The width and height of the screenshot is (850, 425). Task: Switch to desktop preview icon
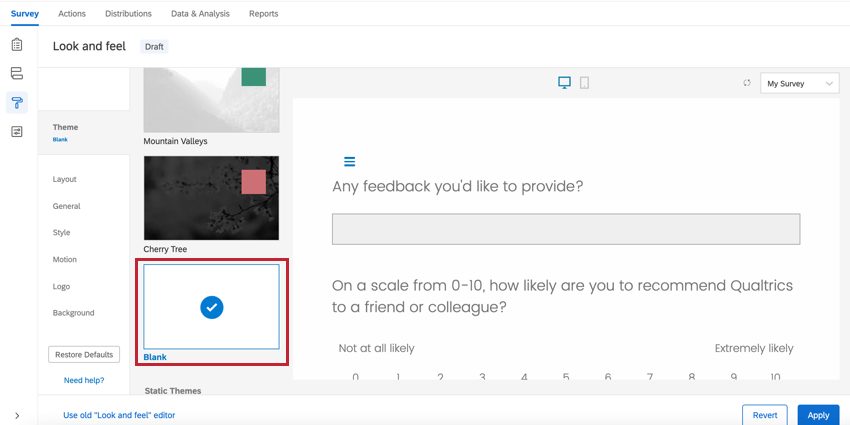pos(564,83)
